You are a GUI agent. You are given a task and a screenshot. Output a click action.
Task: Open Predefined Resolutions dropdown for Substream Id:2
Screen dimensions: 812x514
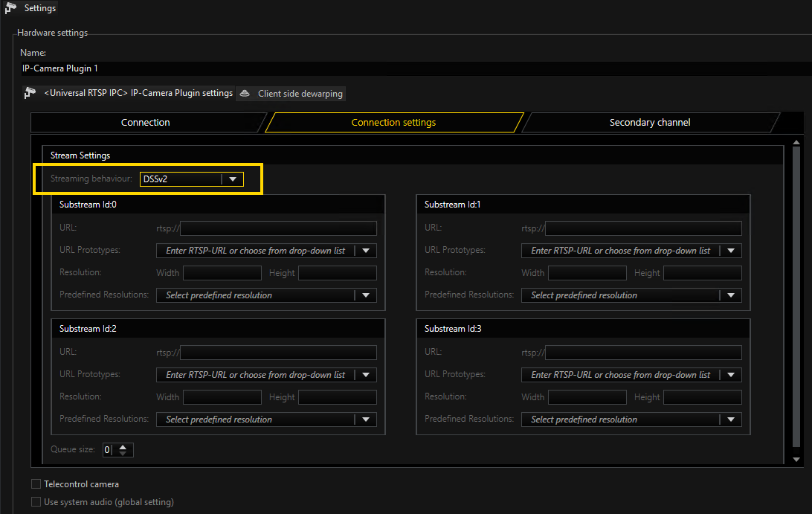click(366, 420)
